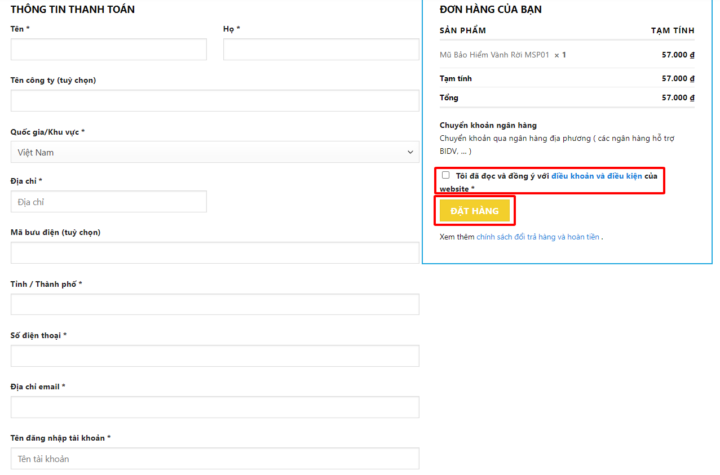Viewport: 720px width, 475px height.
Task: Focus the Mã bưu điện postal code field
Action: point(215,253)
